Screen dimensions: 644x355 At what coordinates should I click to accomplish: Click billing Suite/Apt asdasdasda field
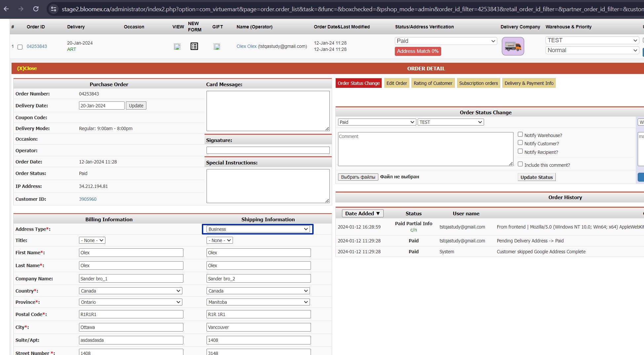131,340
